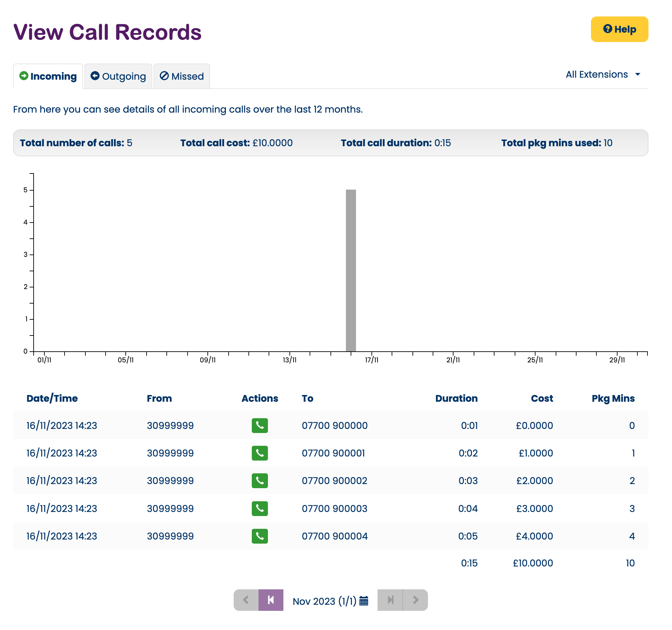This screenshot has width=672, height=630.
Task: Click the green call icon for 07700 900003
Action: pos(259,507)
